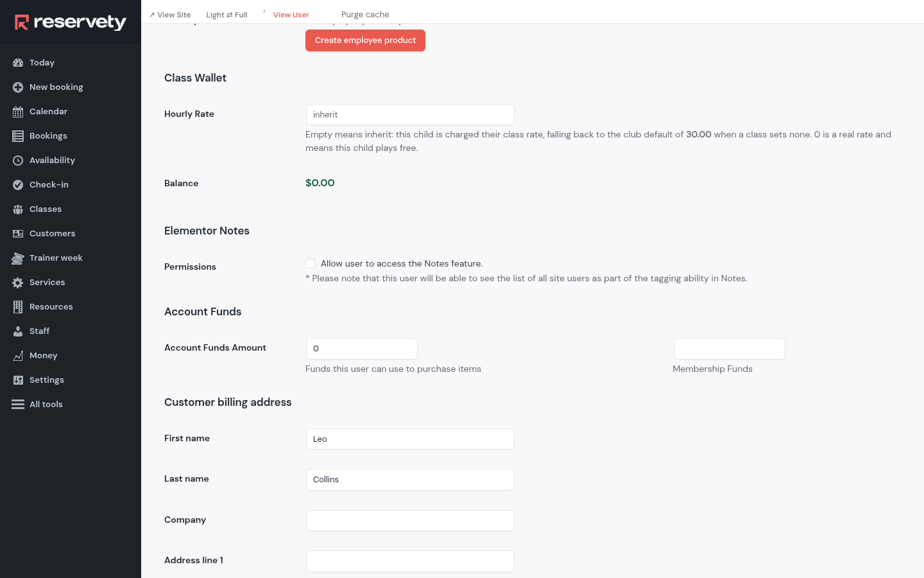
Task: Select the Availability clock icon
Action: pos(18,161)
